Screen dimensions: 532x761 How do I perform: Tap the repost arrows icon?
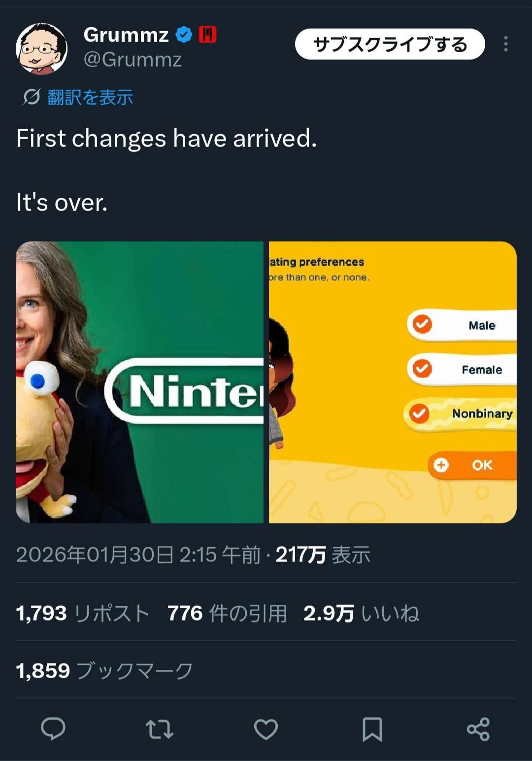[159, 729]
